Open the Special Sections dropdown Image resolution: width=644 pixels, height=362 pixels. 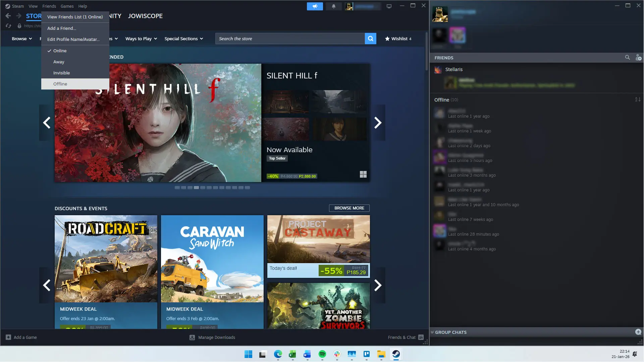click(x=183, y=39)
